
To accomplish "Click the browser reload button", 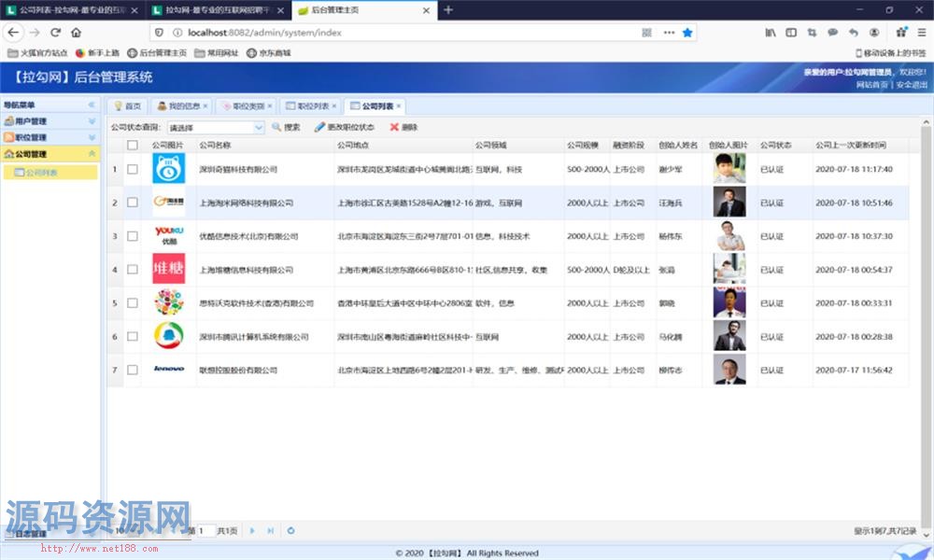I will tap(55, 33).
